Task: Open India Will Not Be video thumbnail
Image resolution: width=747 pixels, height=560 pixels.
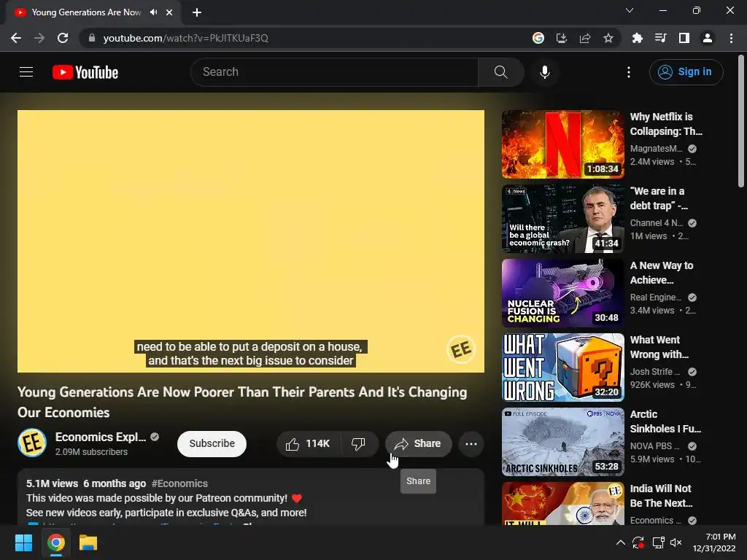Action: tap(562, 503)
